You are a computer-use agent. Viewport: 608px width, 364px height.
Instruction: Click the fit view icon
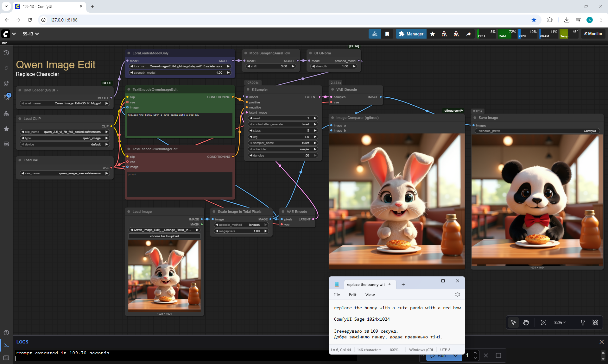pos(543,322)
